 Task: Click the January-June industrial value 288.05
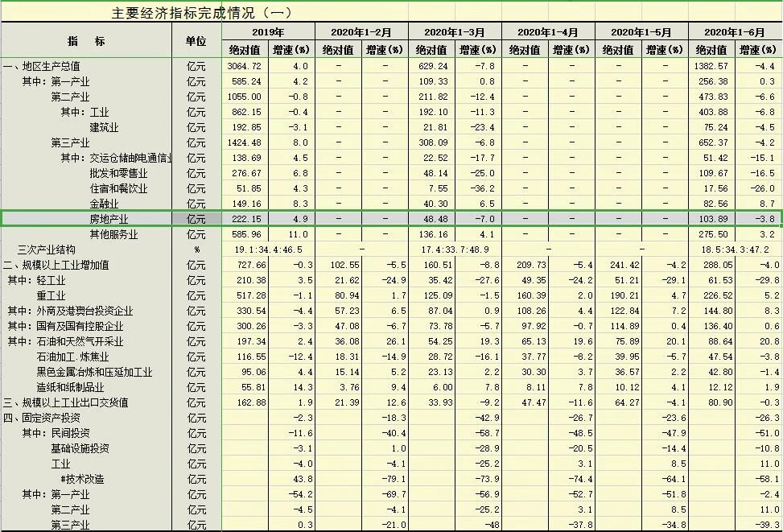pos(718,266)
